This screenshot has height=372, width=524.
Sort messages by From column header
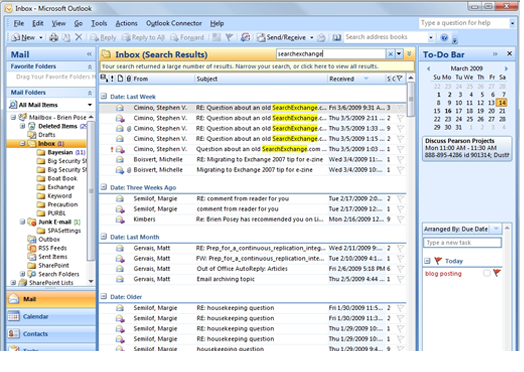pos(163,79)
